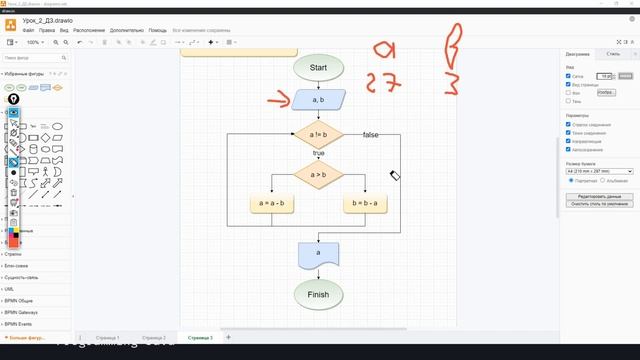This screenshot has height=360, width=640.
Task: Open the Помощь menu
Action: coord(158,30)
